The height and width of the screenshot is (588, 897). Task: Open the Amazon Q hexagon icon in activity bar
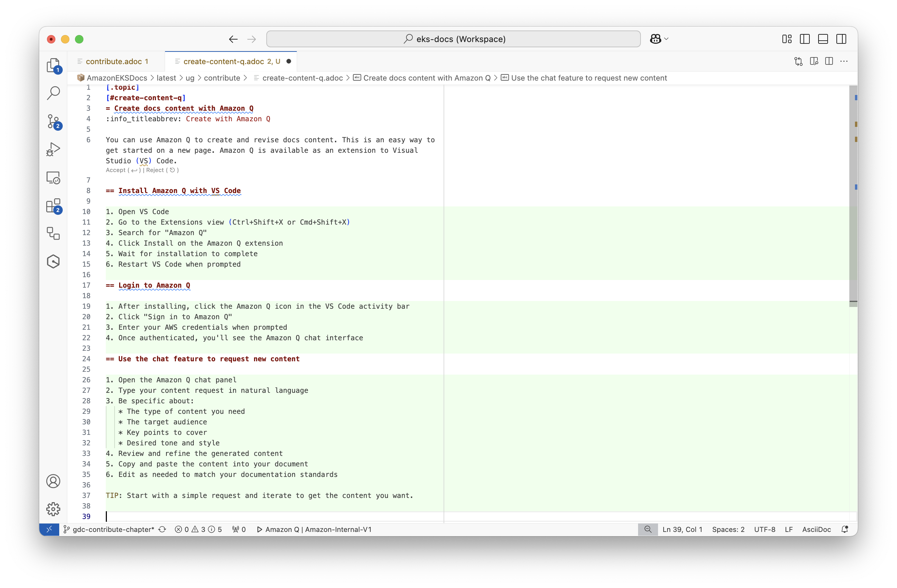tap(54, 261)
